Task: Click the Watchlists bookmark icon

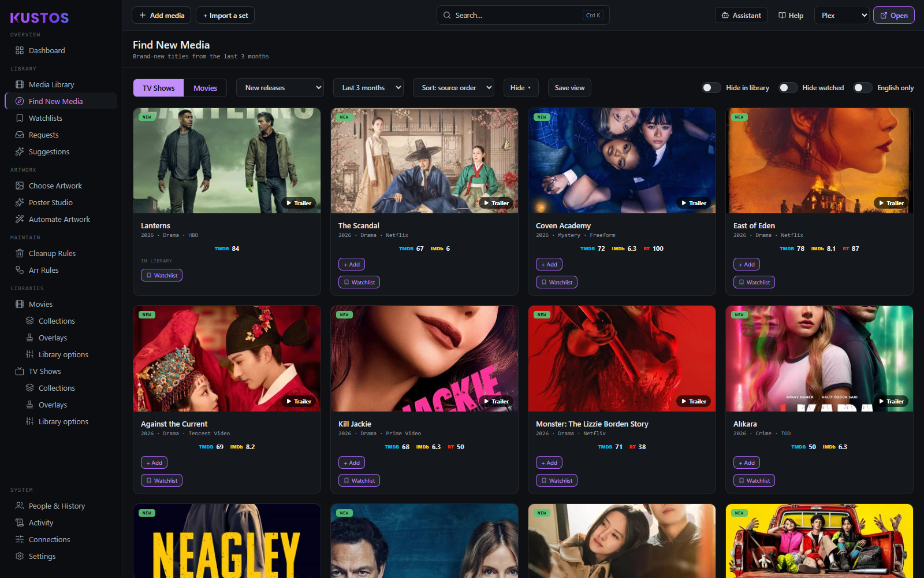Action: (20, 118)
